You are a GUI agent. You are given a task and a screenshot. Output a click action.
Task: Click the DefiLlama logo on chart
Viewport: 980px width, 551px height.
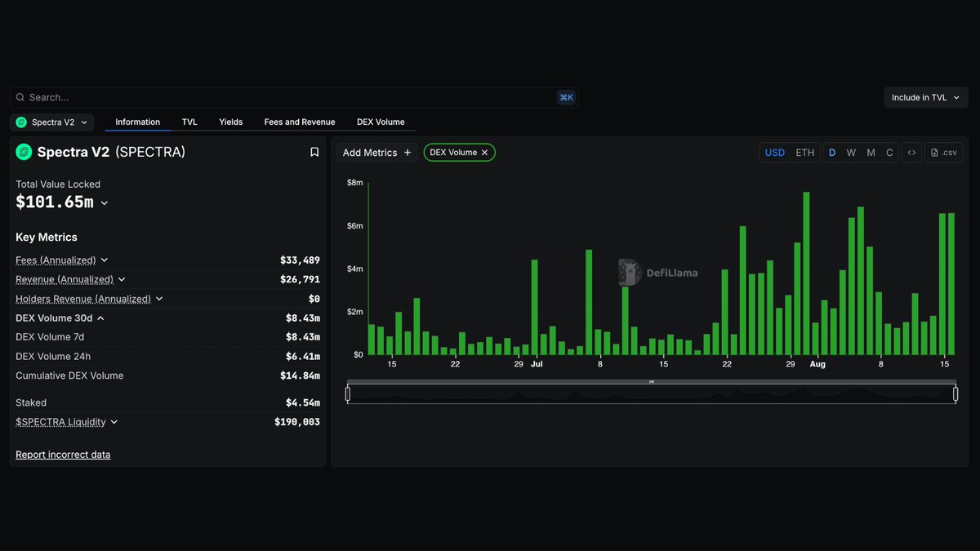tap(658, 273)
